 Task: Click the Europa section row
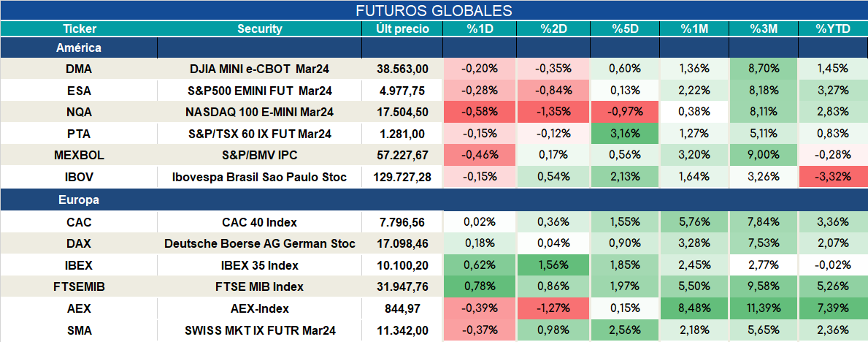click(x=434, y=200)
